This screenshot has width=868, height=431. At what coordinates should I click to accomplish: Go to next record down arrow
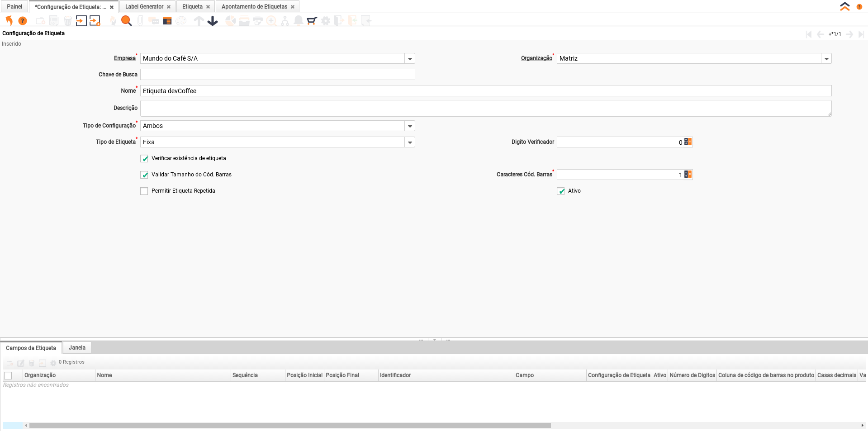pyautogui.click(x=213, y=21)
